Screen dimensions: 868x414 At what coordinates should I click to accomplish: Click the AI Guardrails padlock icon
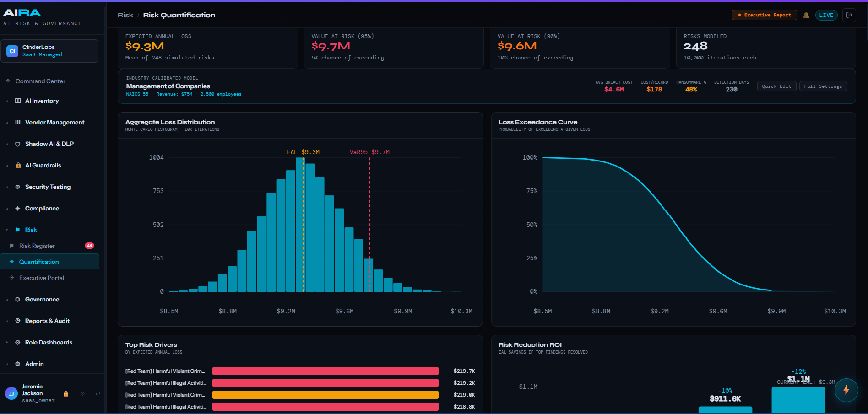[x=18, y=165]
